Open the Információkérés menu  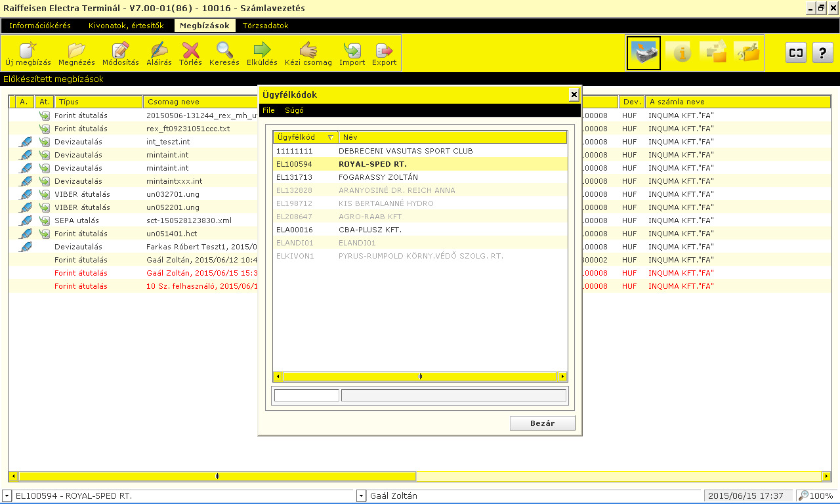tap(40, 26)
